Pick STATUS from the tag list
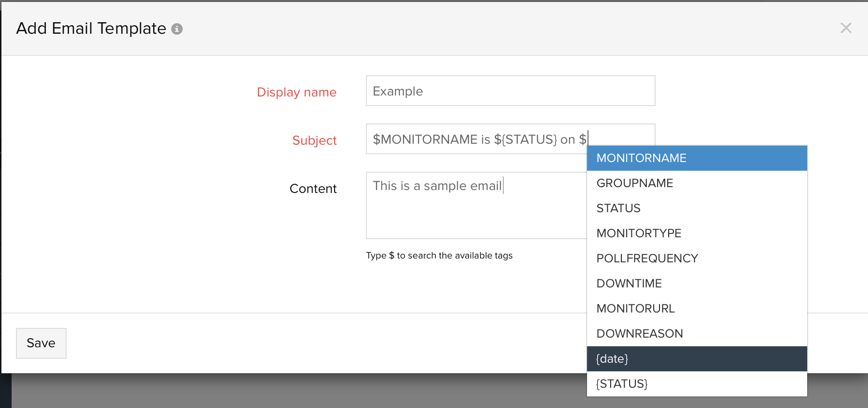868x408 pixels. 696,208
